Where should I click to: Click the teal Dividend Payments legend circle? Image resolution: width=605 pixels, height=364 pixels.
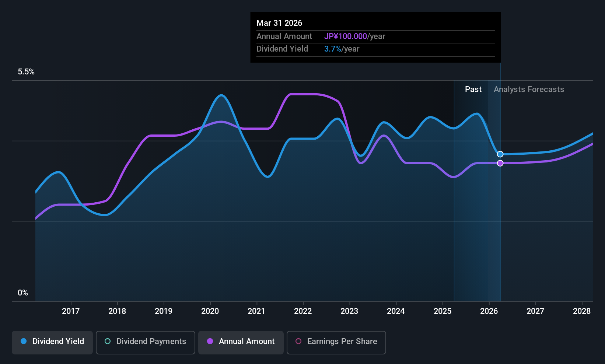click(108, 341)
